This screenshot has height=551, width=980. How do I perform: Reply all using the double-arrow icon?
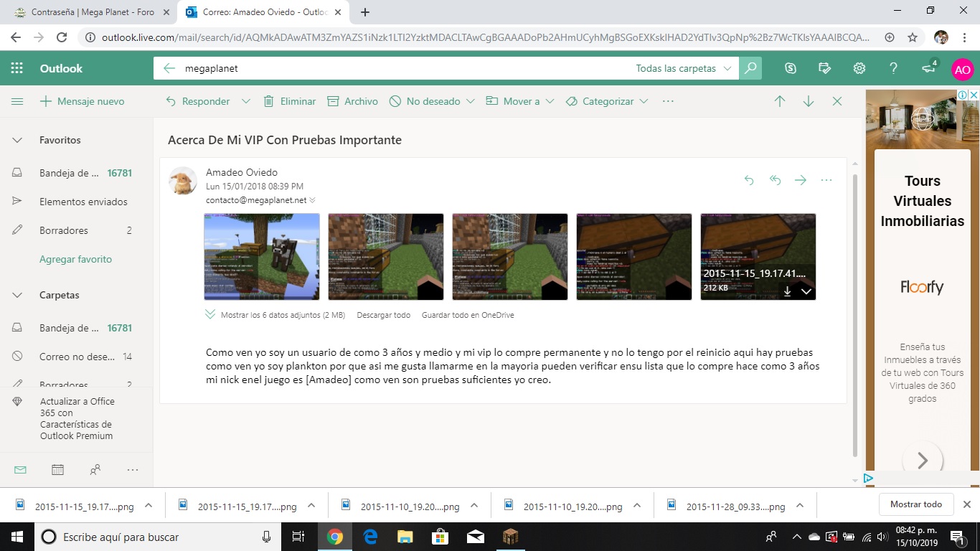[x=775, y=180]
